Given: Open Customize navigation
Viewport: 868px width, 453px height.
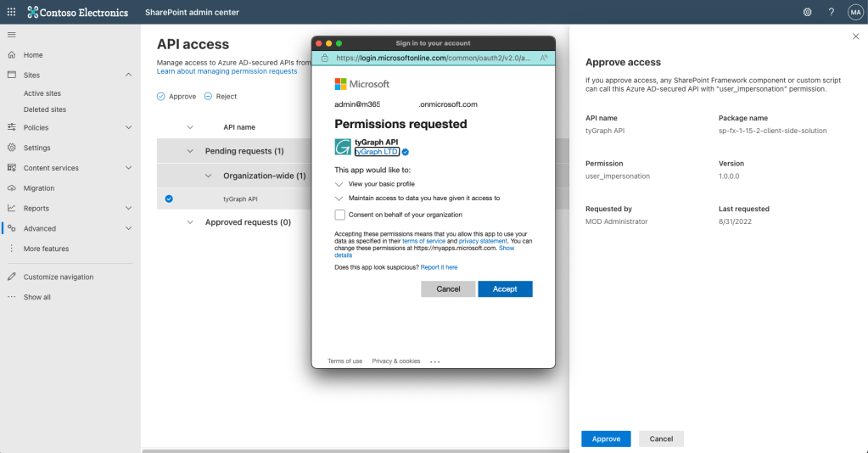Looking at the screenshot, I should point(59,277).
